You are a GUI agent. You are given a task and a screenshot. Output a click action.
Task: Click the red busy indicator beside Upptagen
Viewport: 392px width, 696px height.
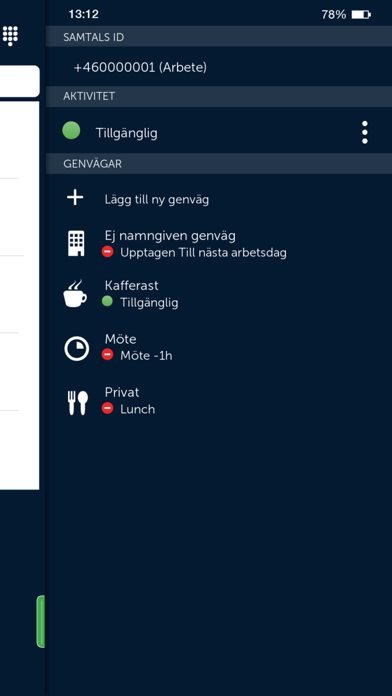click(107, 252)
